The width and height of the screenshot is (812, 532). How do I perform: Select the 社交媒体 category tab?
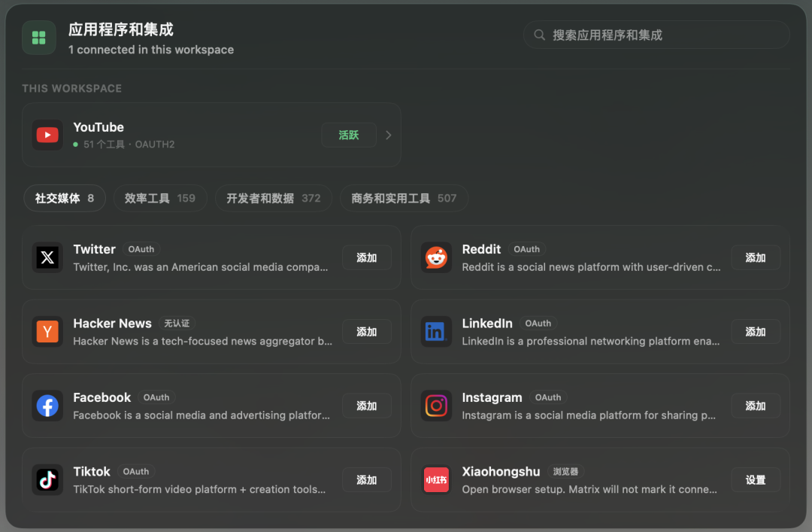click(x=65, y=198)
